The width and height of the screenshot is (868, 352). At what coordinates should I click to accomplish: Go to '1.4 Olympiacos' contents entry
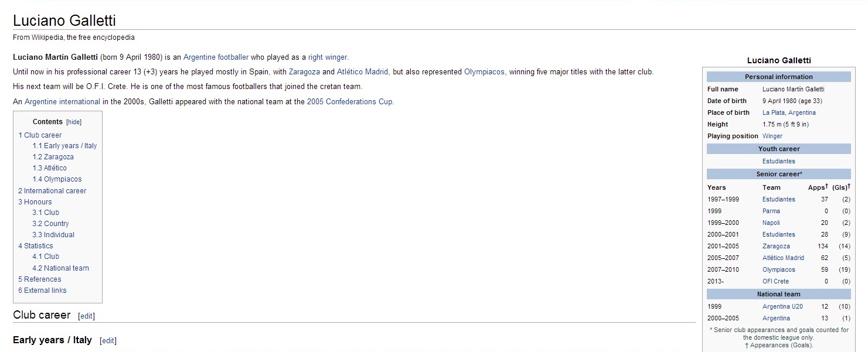(57, 179)
